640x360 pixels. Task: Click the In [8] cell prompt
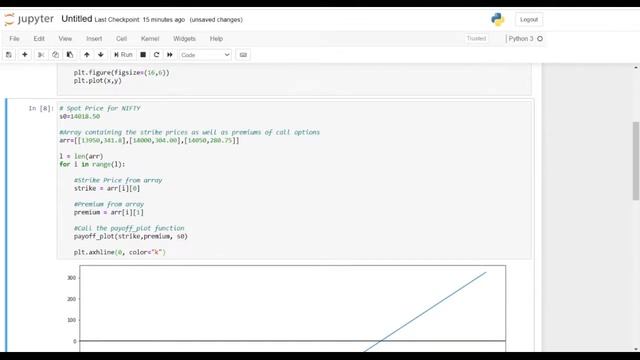point(41,108)
